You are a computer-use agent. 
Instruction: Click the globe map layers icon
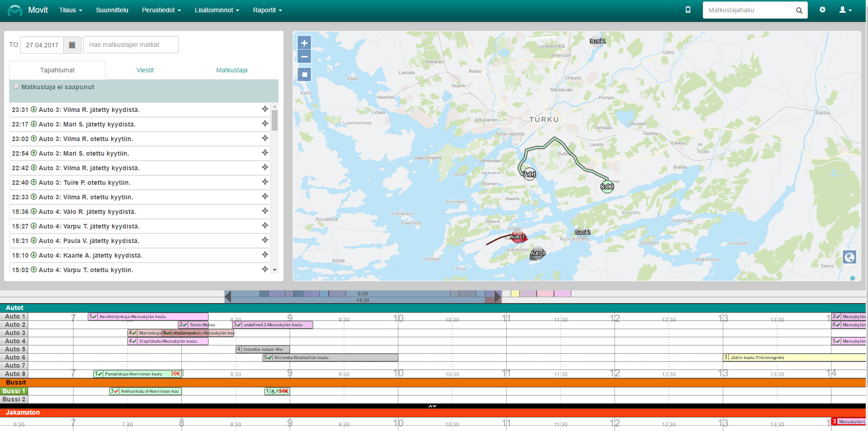click(x=849, y=257)
